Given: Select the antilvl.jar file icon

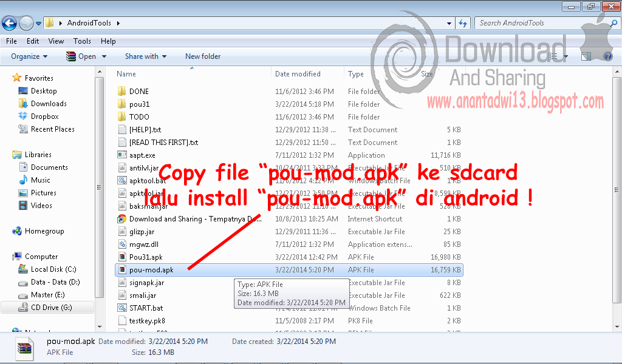Looking at the screenshot, I should click(x=121, y=168).
